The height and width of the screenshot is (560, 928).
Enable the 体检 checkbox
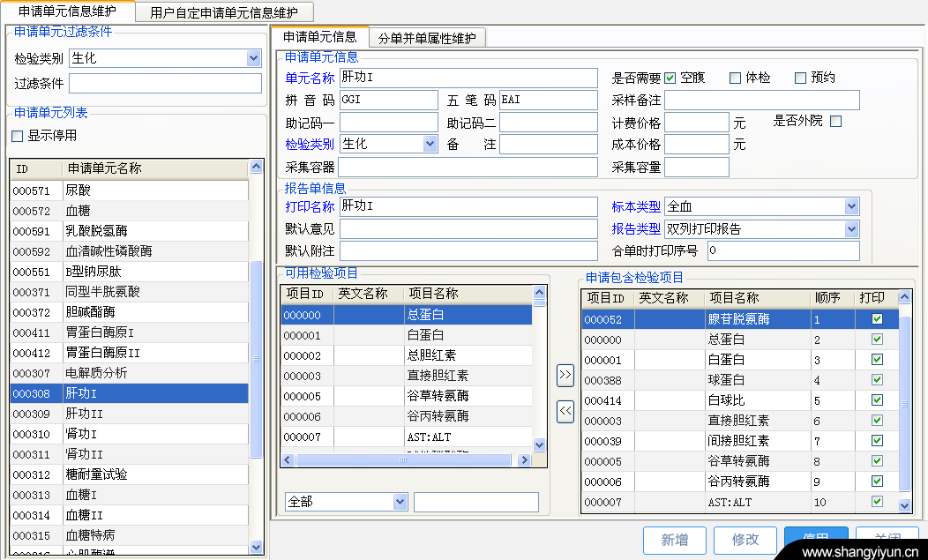(x=735, y=78)
